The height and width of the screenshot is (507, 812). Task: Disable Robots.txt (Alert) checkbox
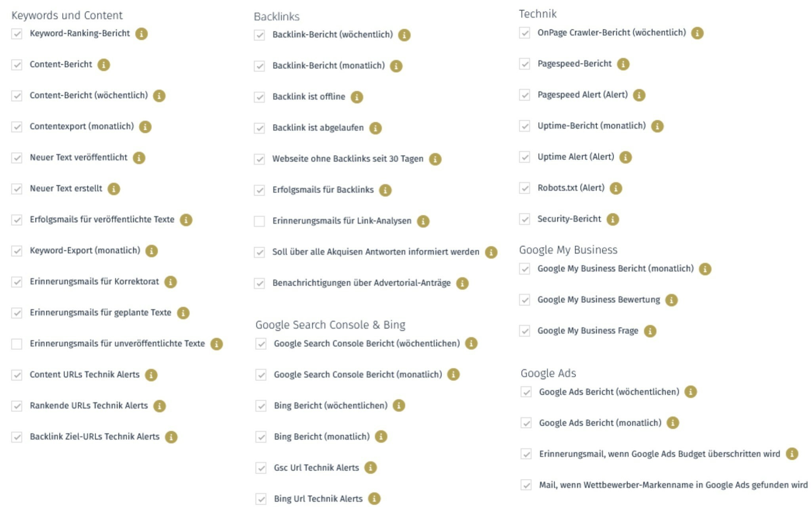[525, 188]
